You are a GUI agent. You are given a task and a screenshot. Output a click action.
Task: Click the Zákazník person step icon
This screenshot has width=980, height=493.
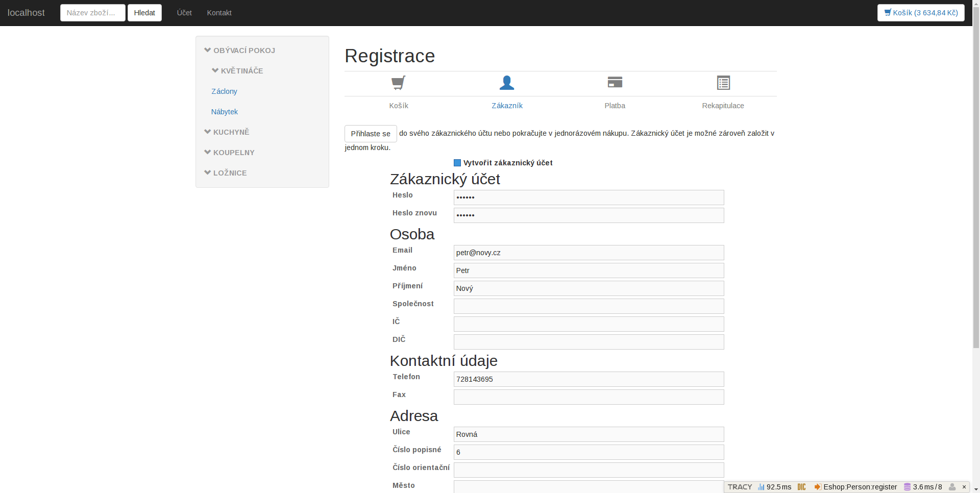pos(506,83)
